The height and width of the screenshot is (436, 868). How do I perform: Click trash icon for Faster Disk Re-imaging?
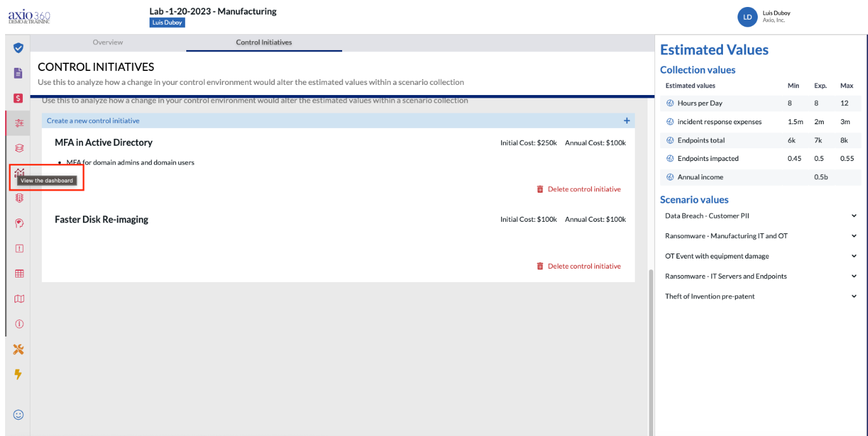point(540,266)
